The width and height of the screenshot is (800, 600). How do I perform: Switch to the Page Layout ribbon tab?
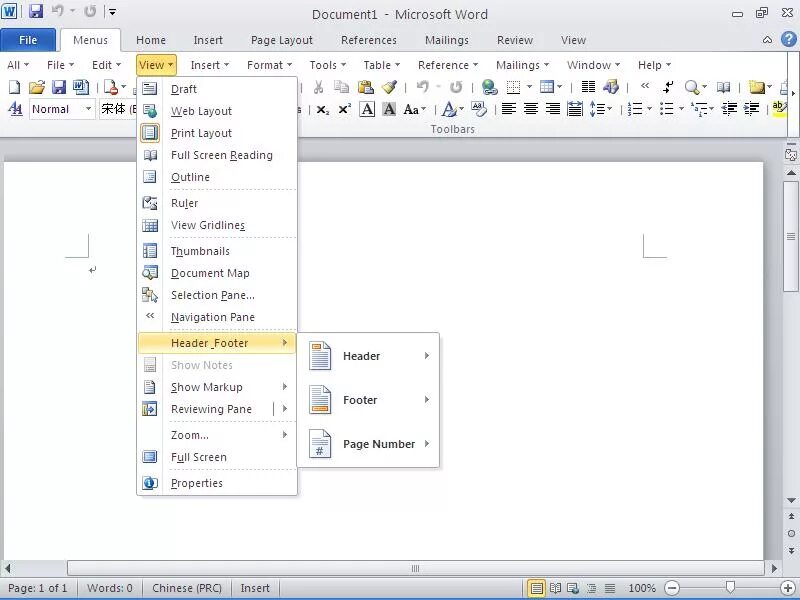(282, 40)
